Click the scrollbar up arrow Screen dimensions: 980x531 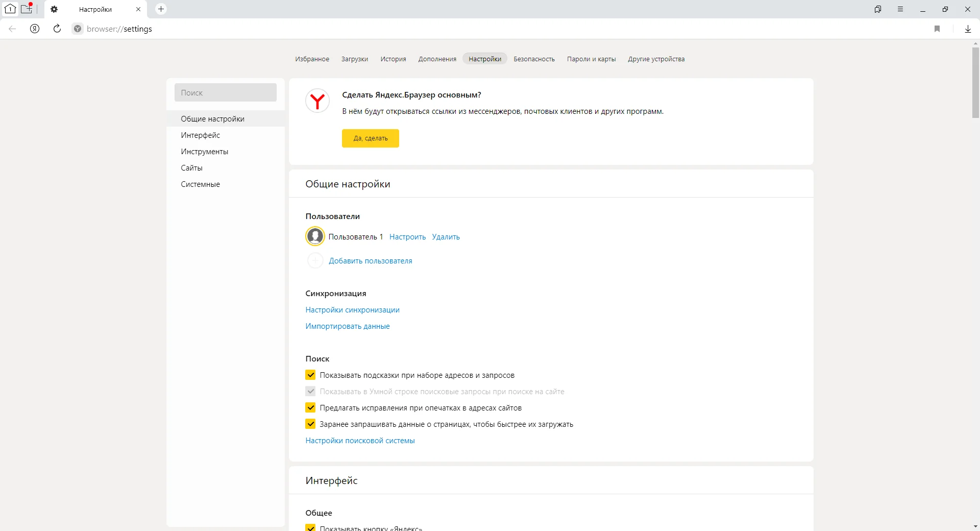[x=975, y=44]
